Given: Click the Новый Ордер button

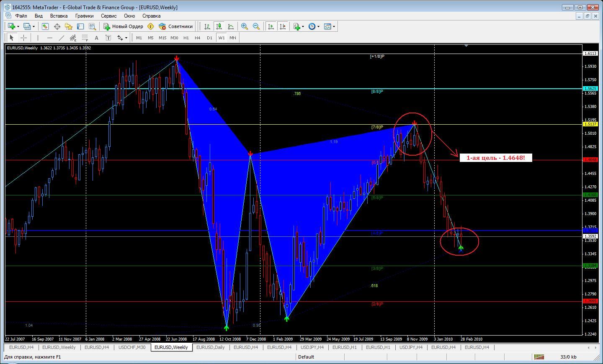Looking at the screenshot, I should point(124,26).
